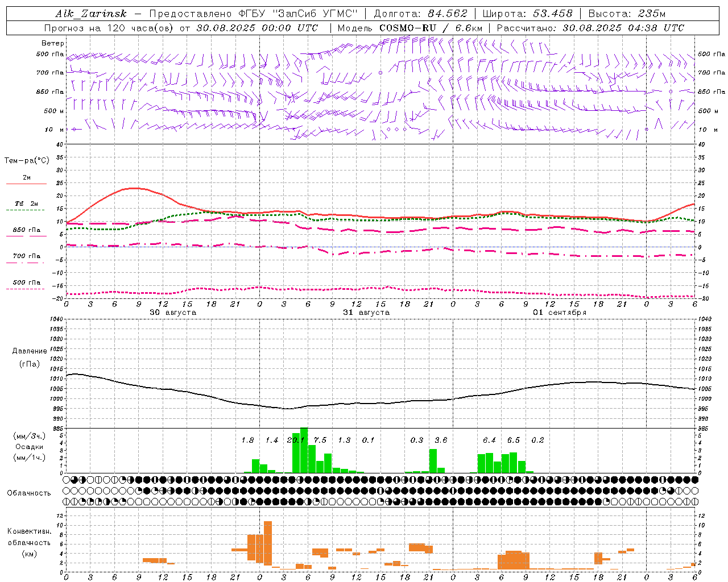
Task: Select the Осадки precipitation label
Action: (x=29, y=447)
